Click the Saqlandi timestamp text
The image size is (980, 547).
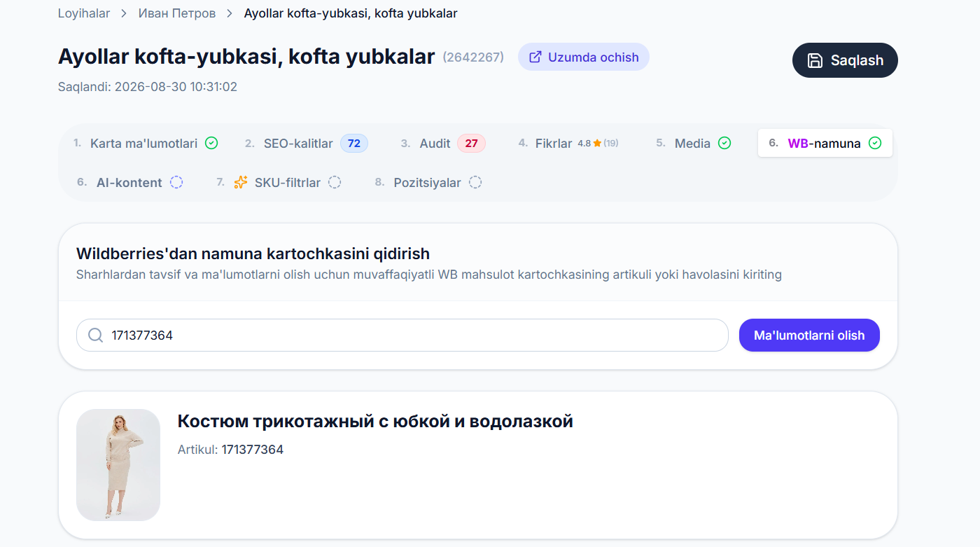[148, 87]
